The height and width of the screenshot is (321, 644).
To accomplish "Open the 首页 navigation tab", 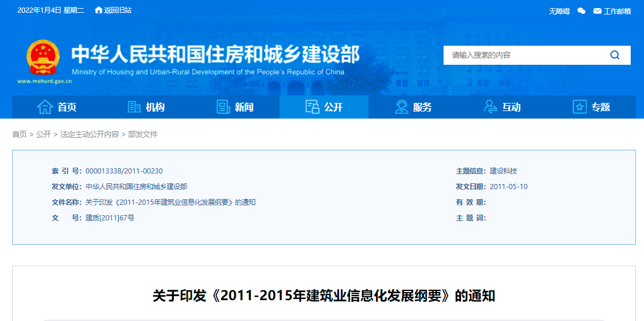I will click(56, 107).
